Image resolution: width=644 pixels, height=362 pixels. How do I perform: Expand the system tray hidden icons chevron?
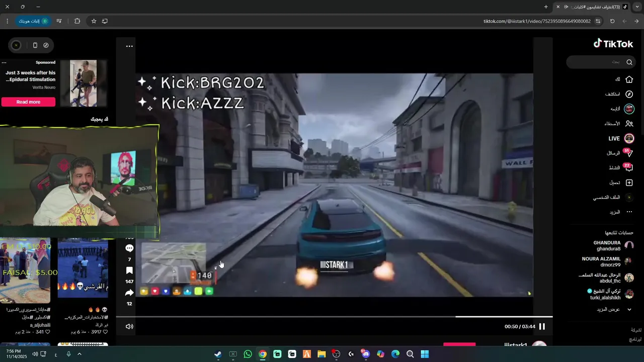click(79, 354)
